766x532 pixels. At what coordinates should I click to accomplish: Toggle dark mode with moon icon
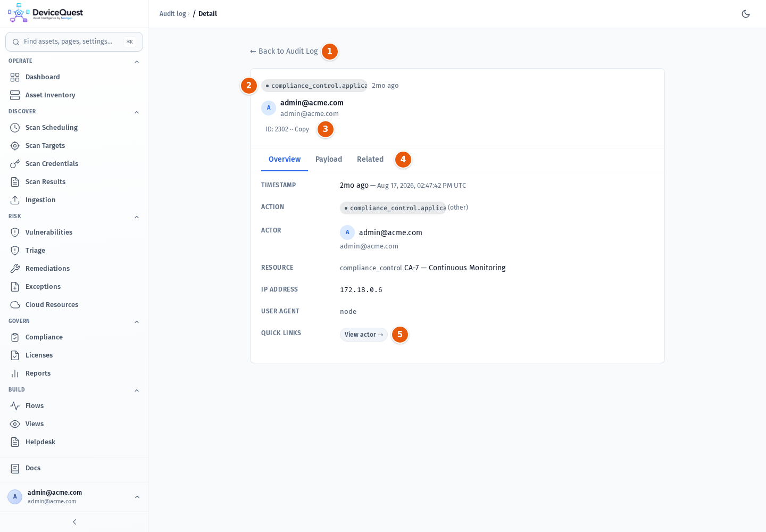coord(746,14)
